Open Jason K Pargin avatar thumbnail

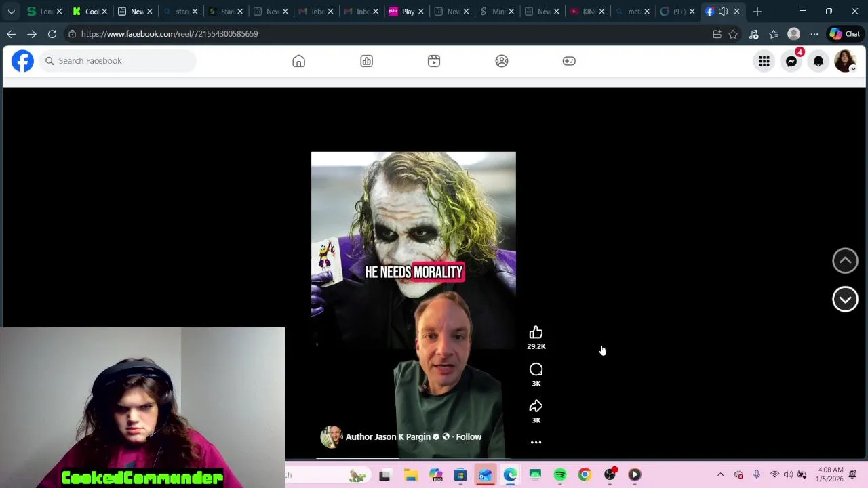(x=331, y=436)
